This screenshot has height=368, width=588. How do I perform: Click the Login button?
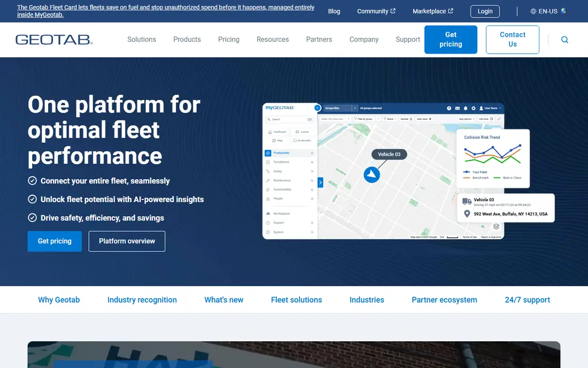click(x=485, y=11)
